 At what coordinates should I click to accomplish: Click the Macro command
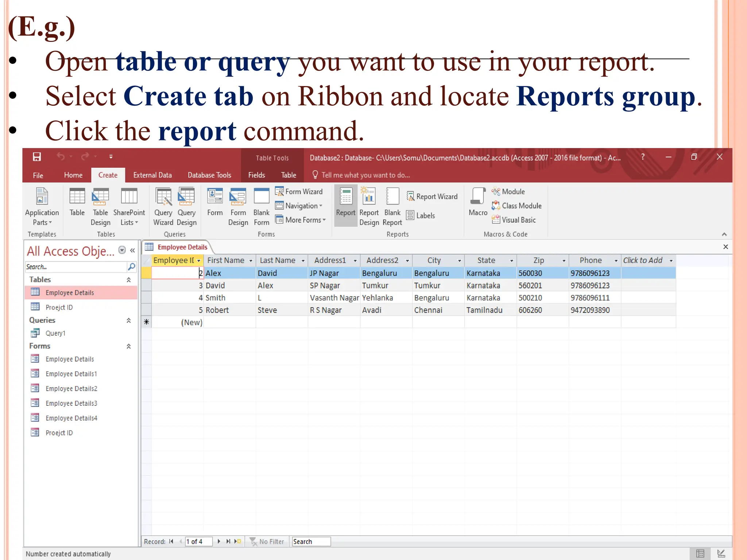[478, 202]
